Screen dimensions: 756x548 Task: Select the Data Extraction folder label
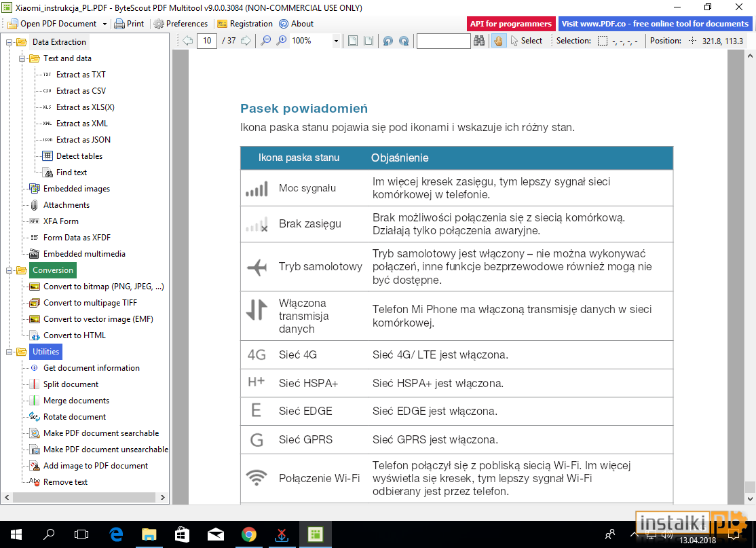coord(59,42)
